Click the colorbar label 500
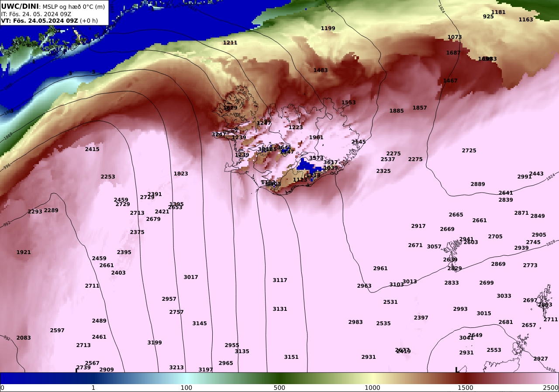 click(279, 388)
